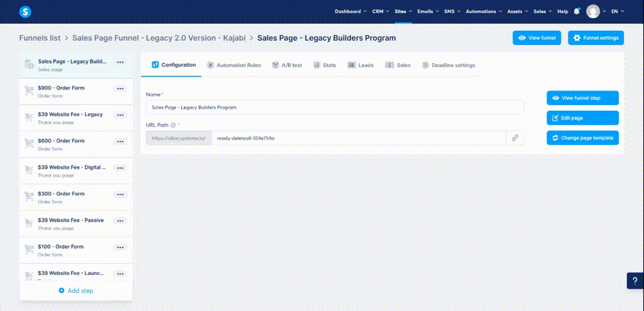644x311 pixels.
Task: Click the Add step link
Action: pyautogui.click(x=76, y=290)
